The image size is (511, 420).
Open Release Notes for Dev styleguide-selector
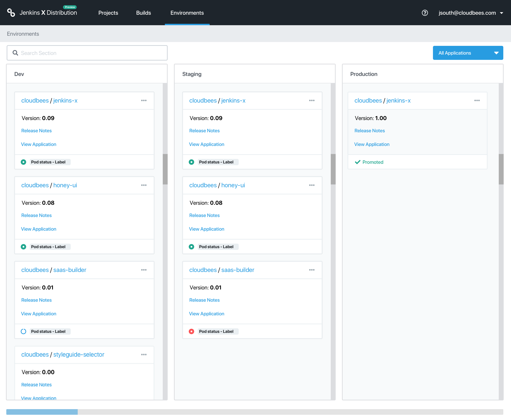37,385
